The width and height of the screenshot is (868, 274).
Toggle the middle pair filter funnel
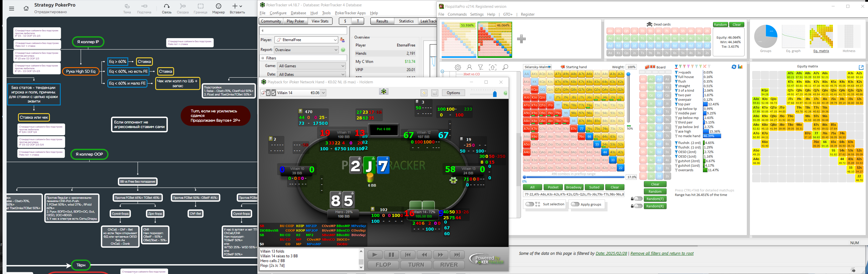pos(676,113)
